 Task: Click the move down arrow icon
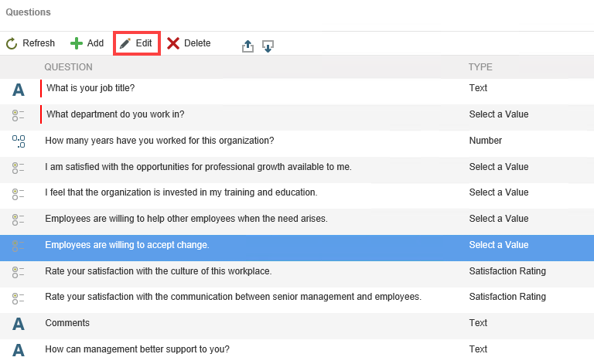pyautogui.click(x=268, y=46)
